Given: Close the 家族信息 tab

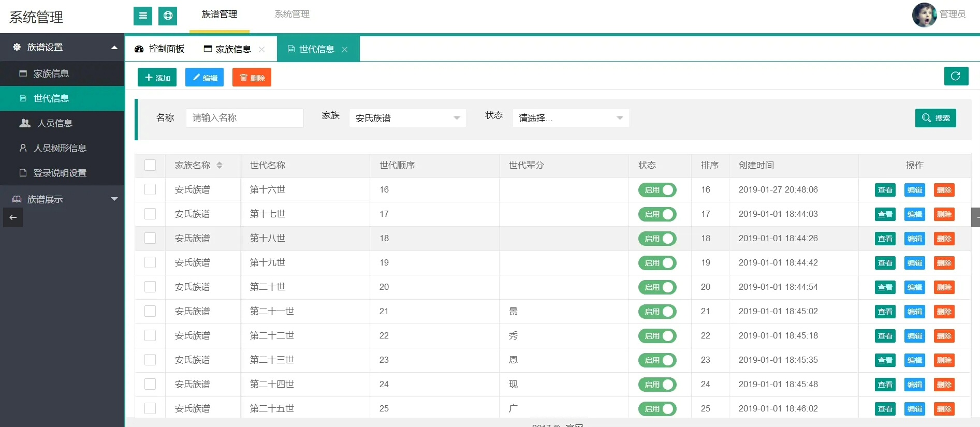Looking at the screenshot, I should click(262, 49).
